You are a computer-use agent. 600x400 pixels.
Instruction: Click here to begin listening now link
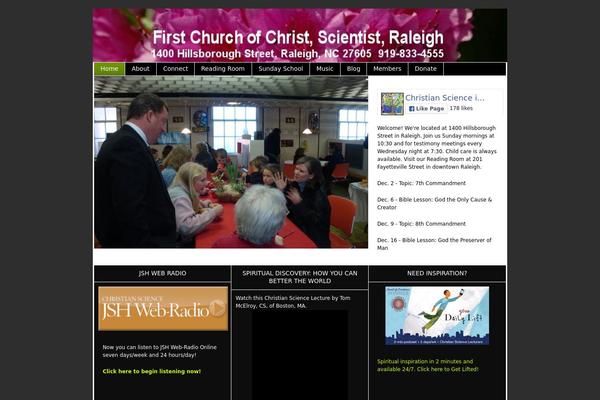[152, 371]
